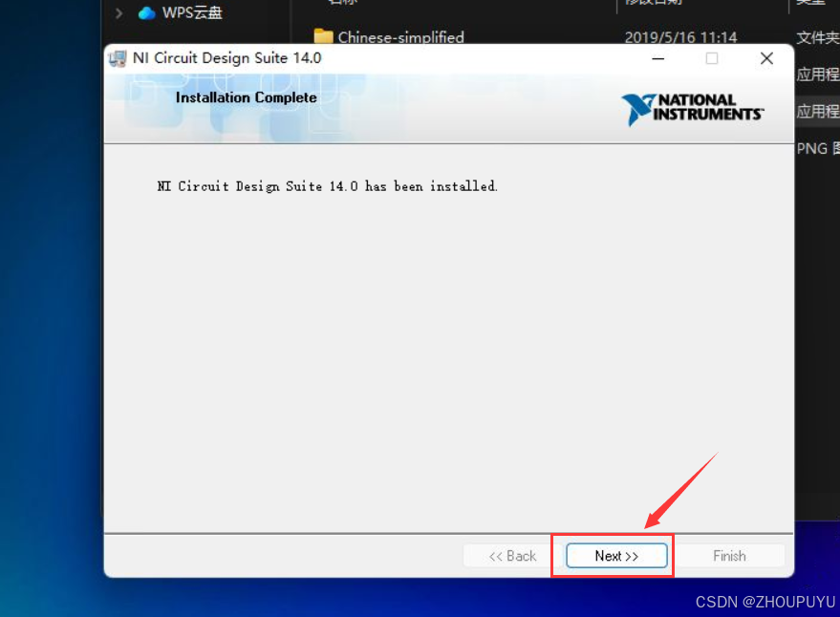
Task: Click the PNG type cell in Explorer
Action: (x=817, y=148)
